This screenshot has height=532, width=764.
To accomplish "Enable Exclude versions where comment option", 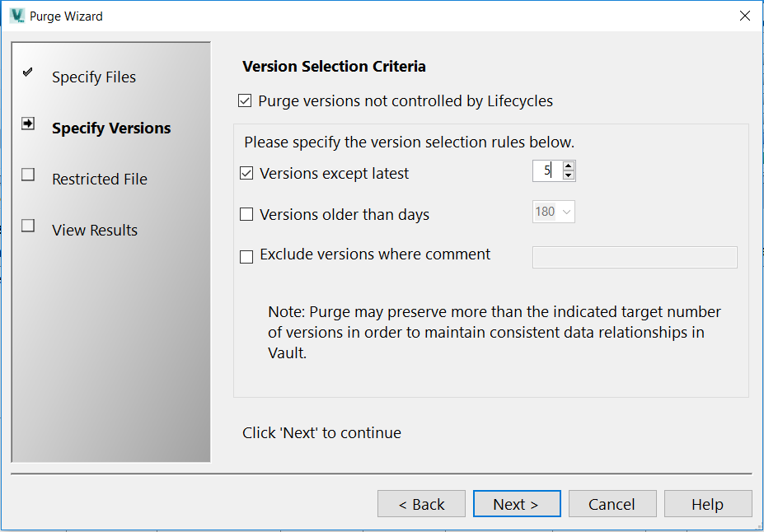I will coord(246,256).
